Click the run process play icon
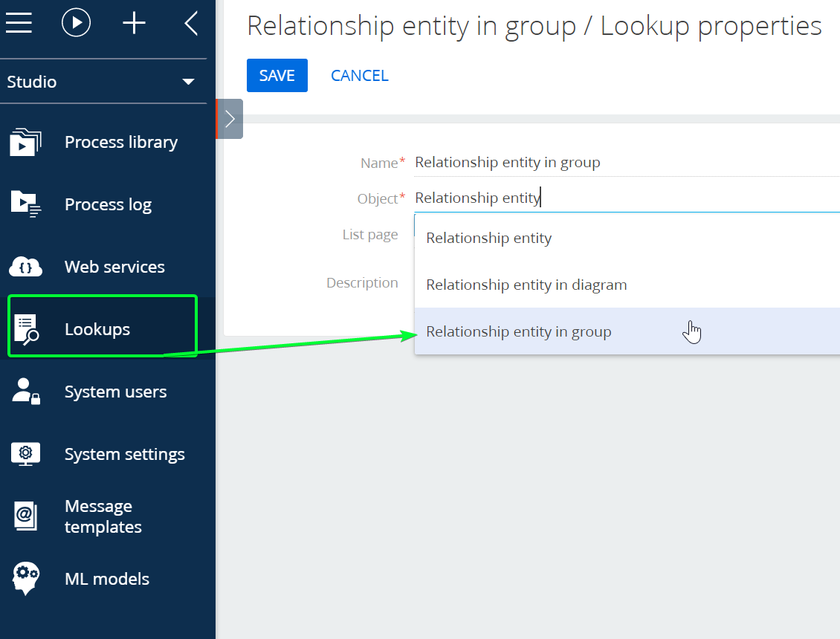Screen dimensions: 840x639 76,23
